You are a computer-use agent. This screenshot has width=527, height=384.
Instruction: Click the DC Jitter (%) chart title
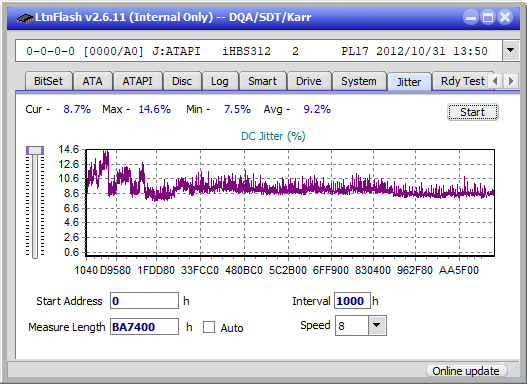(x=273, y=136)
